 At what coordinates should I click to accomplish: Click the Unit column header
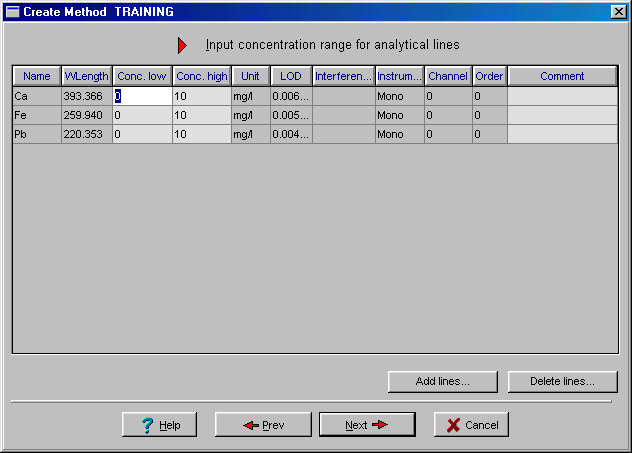(250, 76)
